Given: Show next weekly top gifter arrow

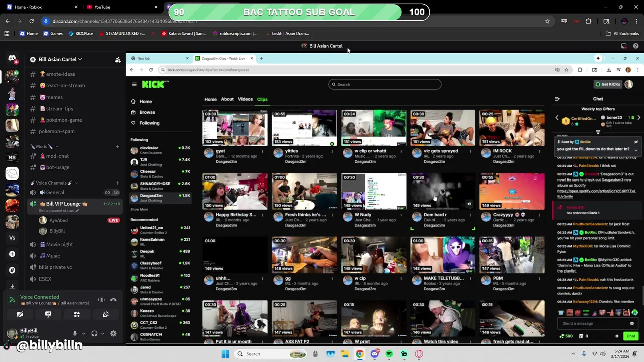Looking at the screenshot, I should (638, 118).
